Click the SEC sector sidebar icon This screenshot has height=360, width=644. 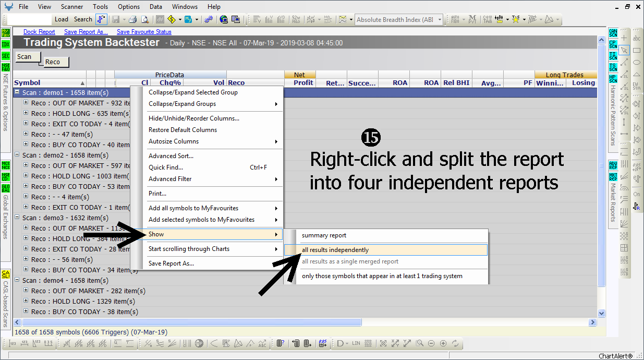click(6, 56)
